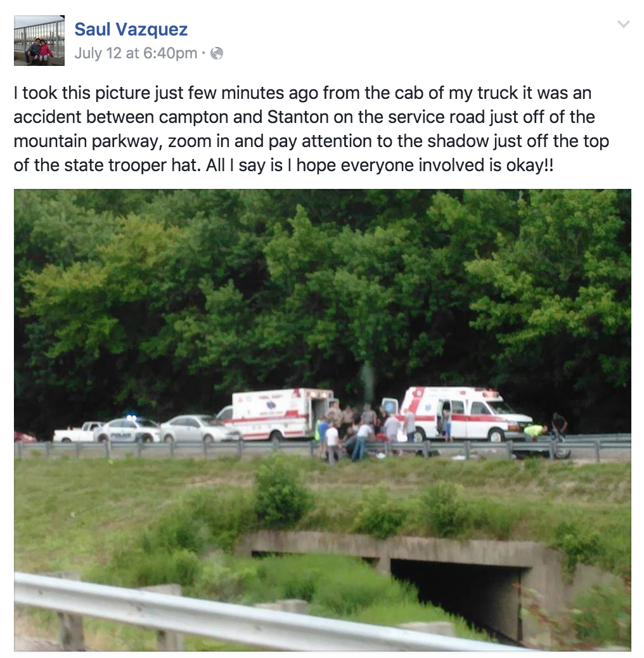
Task: Open the Saul Vazquez profile name link
Action: (x=131, y=29)
